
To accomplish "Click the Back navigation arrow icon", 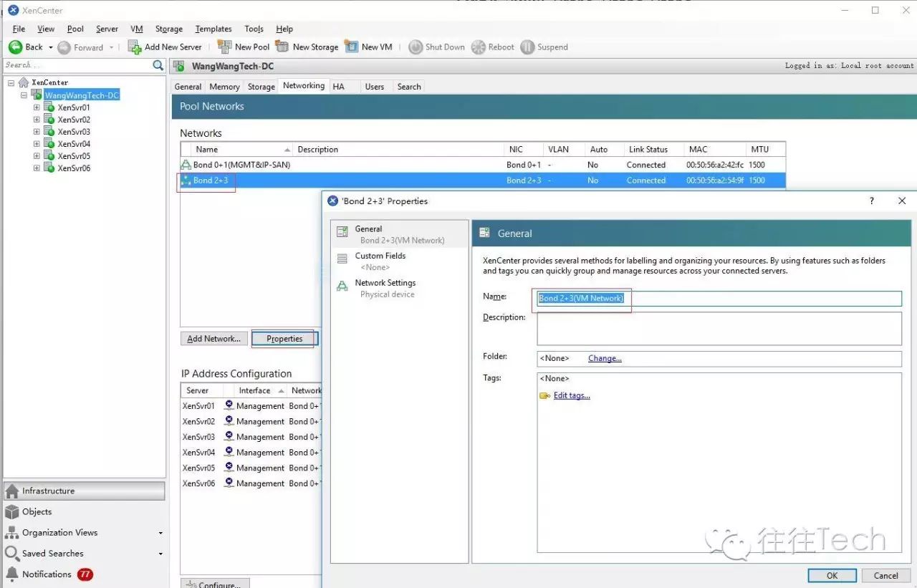I will pyautogui.click(x=15, y=47).
